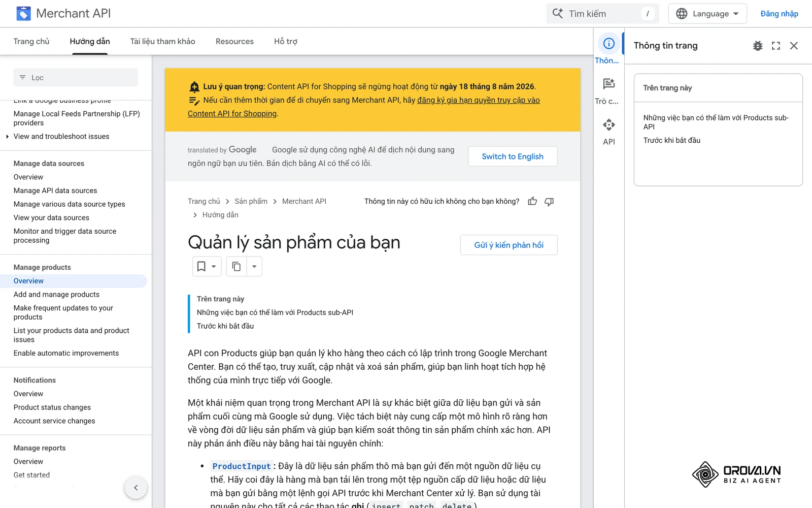
Task: Open the page info panel icon
Action: 608,44
